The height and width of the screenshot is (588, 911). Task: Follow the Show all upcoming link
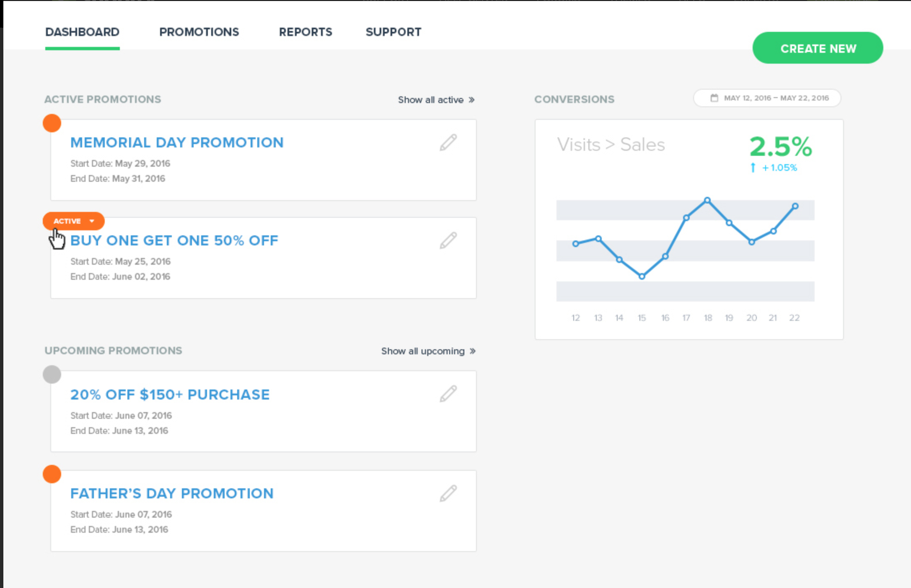tap(428, 351)
